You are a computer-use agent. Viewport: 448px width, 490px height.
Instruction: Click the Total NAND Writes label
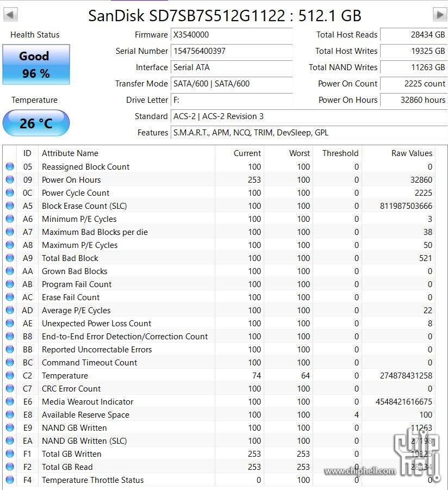point(343,67)
